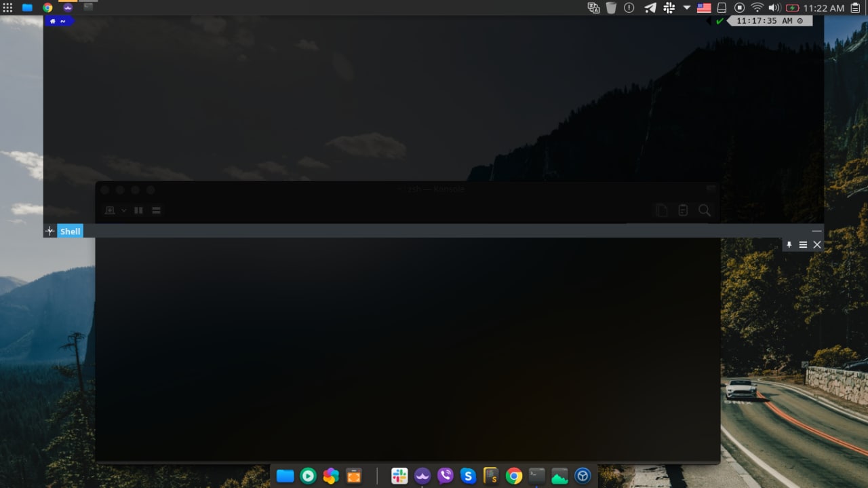Expand the hidden system tray icons arrow
Viewport: 868px width, 488px height.
[x=686, y=7]
